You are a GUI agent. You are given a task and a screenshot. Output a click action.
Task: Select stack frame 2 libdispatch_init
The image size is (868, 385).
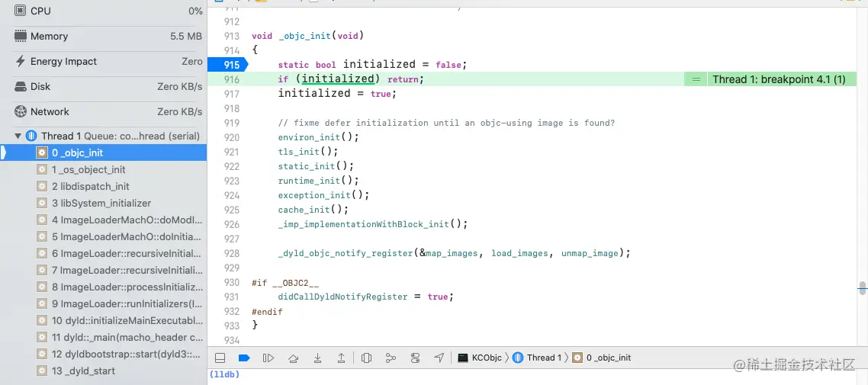click(104, 187)
